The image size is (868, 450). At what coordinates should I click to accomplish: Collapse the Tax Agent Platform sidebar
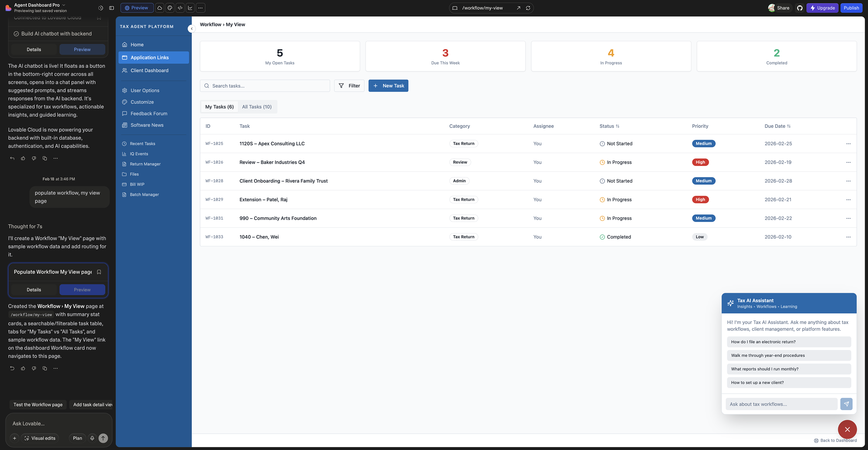[192, 29]
